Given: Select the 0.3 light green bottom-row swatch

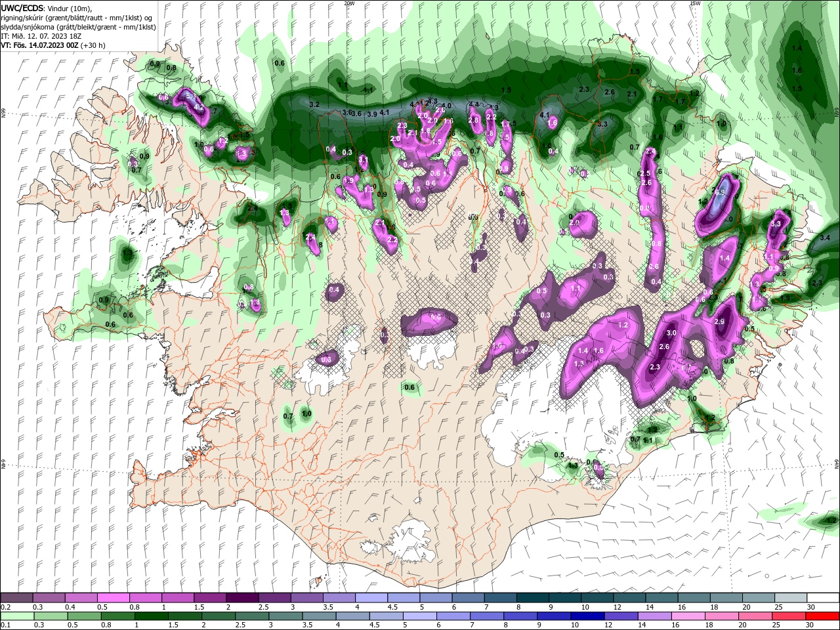Looking at the screenshot, I should 51,616.
